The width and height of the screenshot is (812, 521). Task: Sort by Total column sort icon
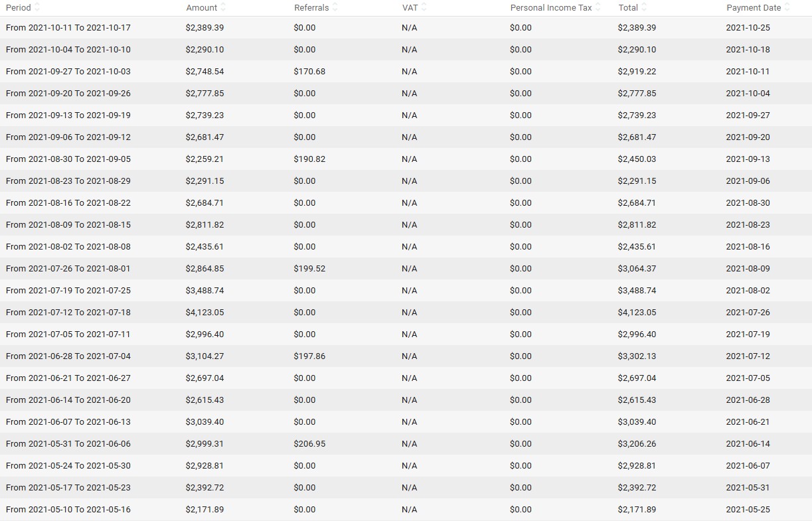[644, 7]
